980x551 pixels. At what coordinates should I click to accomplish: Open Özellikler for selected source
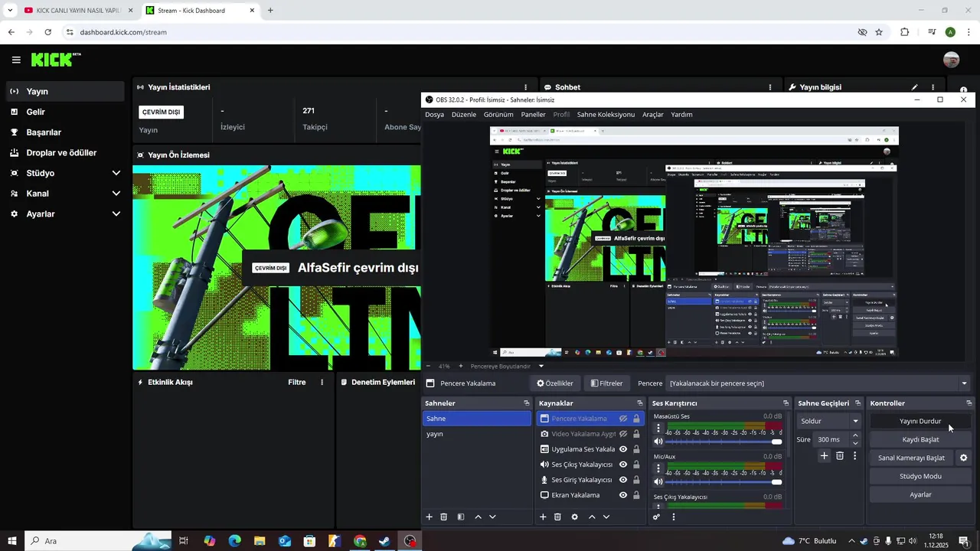(555, 383)
